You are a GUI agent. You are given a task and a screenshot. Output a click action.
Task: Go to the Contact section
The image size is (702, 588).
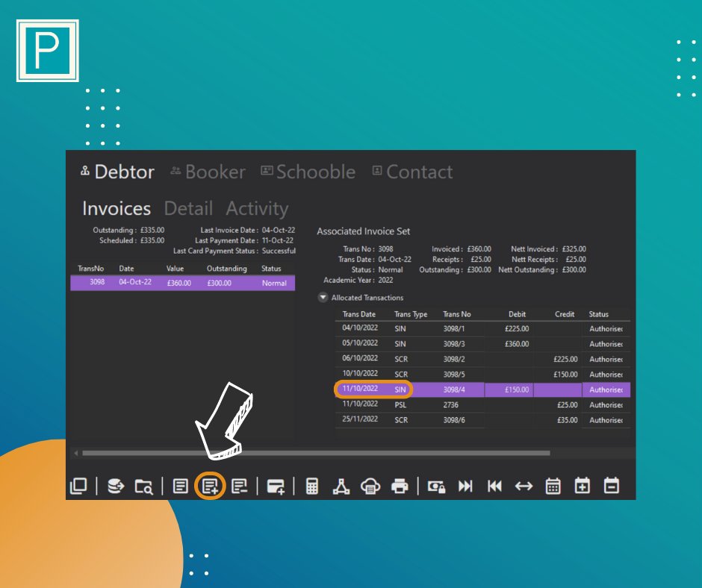pos(420,172)
